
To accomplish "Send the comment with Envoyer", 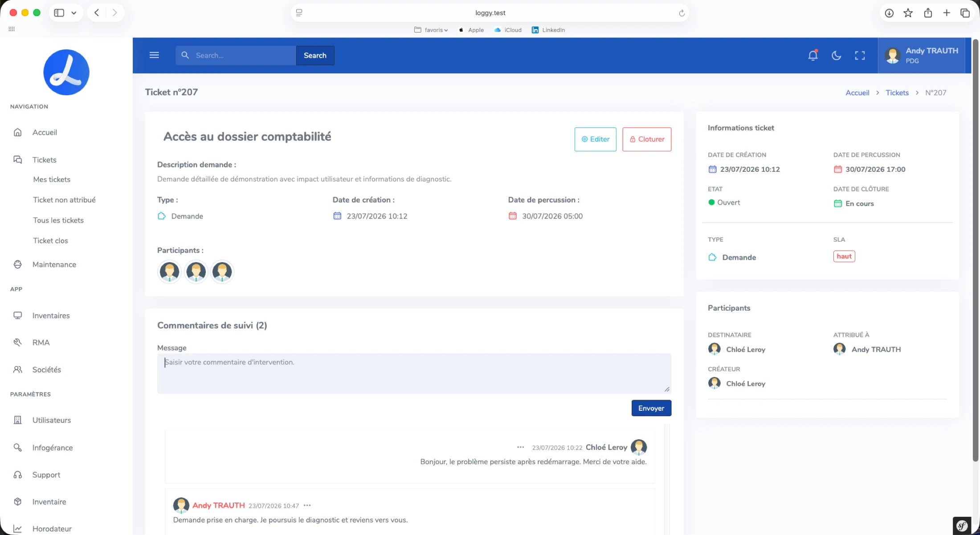I will [x=651, y=408].
